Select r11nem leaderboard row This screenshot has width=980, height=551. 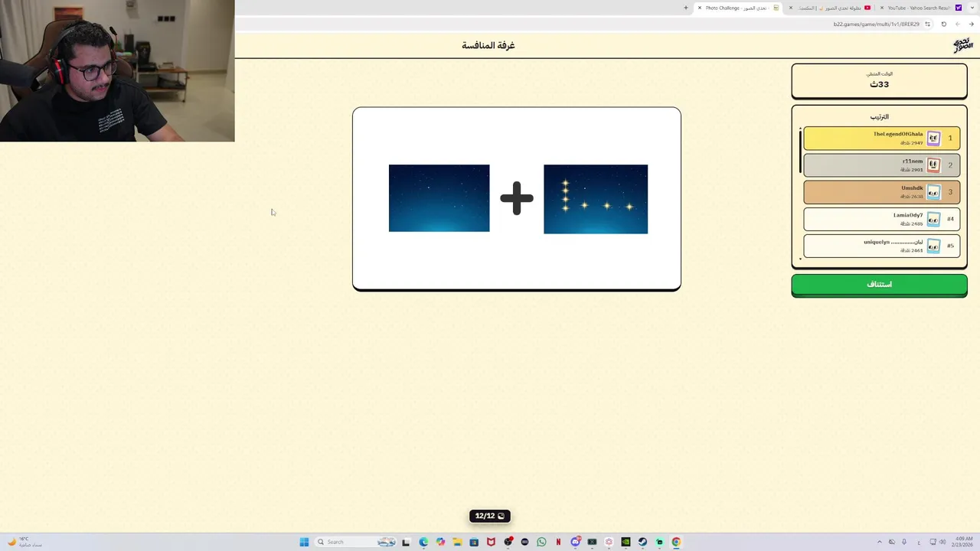point(881,165)
